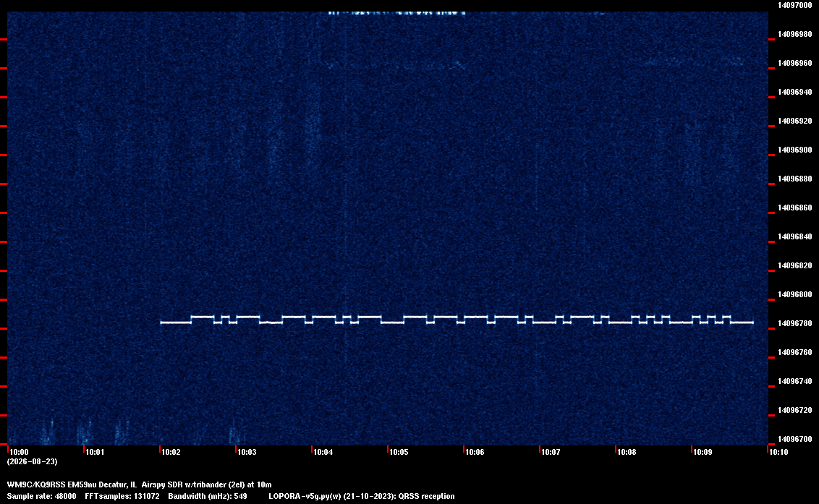819x504 pixels.
Task: Click the 10:00 time axis label
Action: coord(20,452)
